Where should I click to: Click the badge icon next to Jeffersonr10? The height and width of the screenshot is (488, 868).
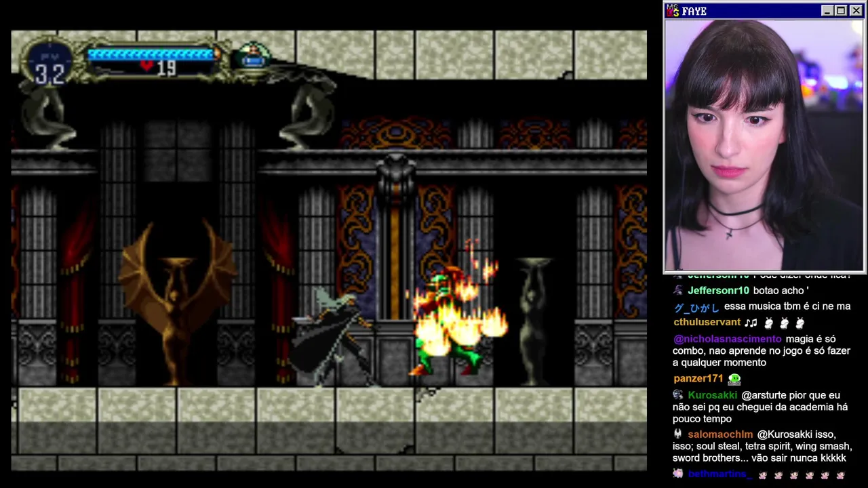tap(678, 291)
